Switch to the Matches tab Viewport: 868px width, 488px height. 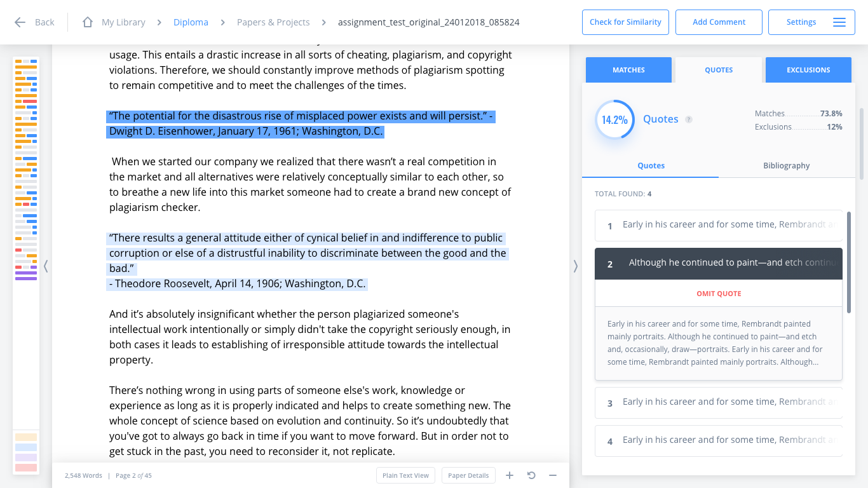(628, 70)
